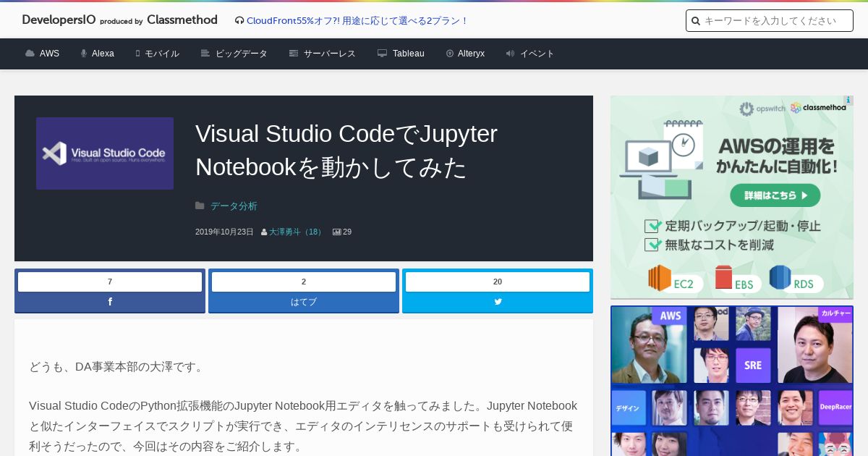Click the folder icon beside データ分析

[x=200, y=206]
